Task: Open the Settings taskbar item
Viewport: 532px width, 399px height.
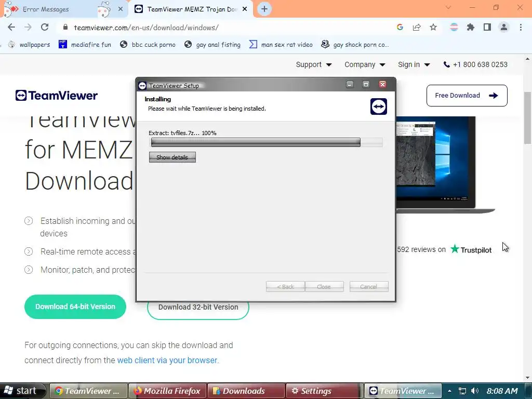Action: (325, 391)
